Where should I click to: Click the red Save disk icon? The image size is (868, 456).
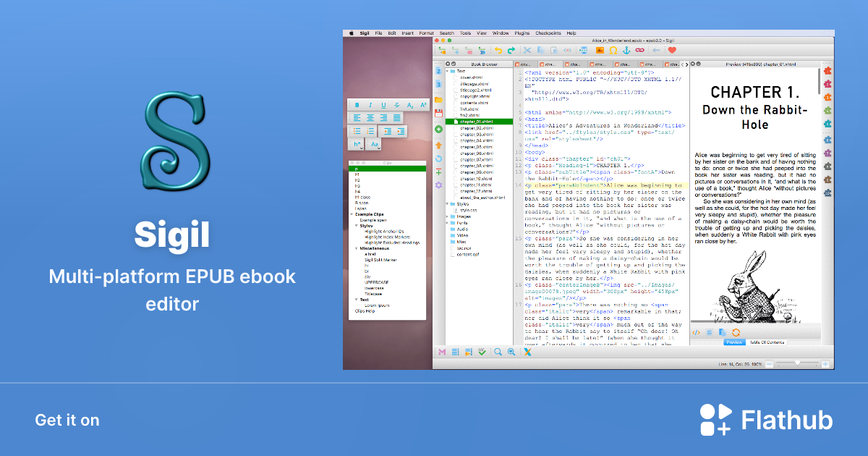click(438, 113)
